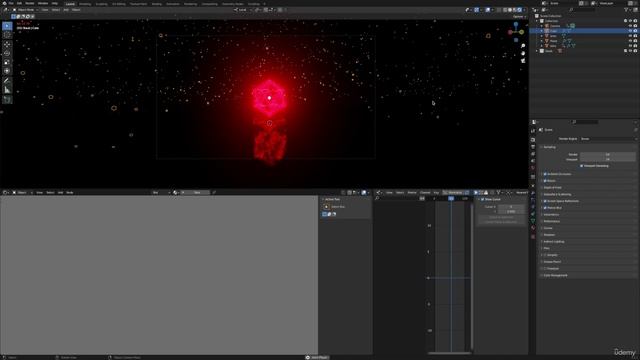This screenshot has width=640, height=360.
Task: Select the 3D Cursor tool
Action: (x=7, y=35)
